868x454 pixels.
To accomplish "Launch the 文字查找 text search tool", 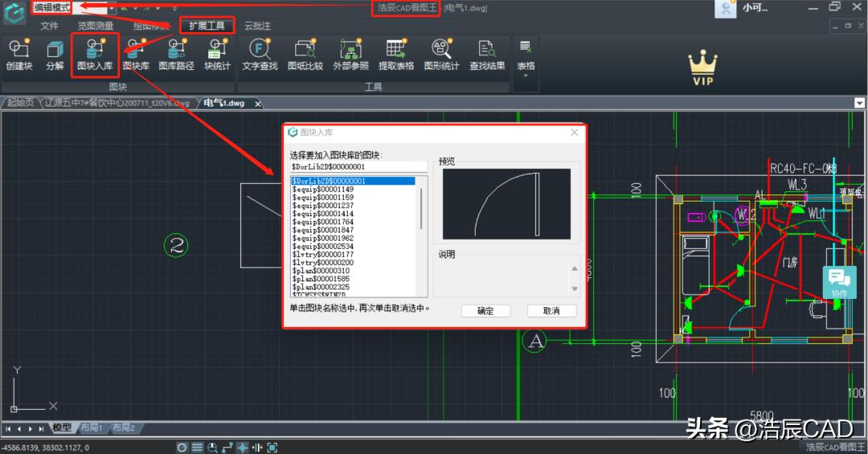I will pyautogui.click(x=260, y=55).
